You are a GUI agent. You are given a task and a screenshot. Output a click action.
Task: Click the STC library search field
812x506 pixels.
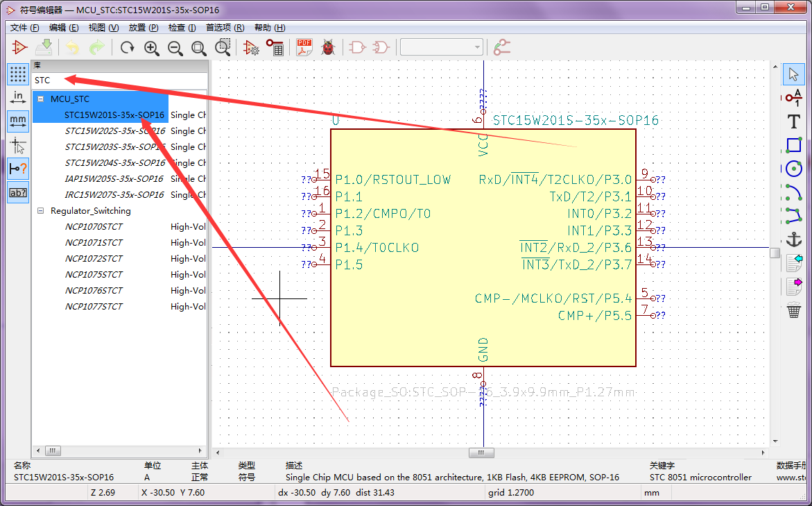tap(120, 81)
